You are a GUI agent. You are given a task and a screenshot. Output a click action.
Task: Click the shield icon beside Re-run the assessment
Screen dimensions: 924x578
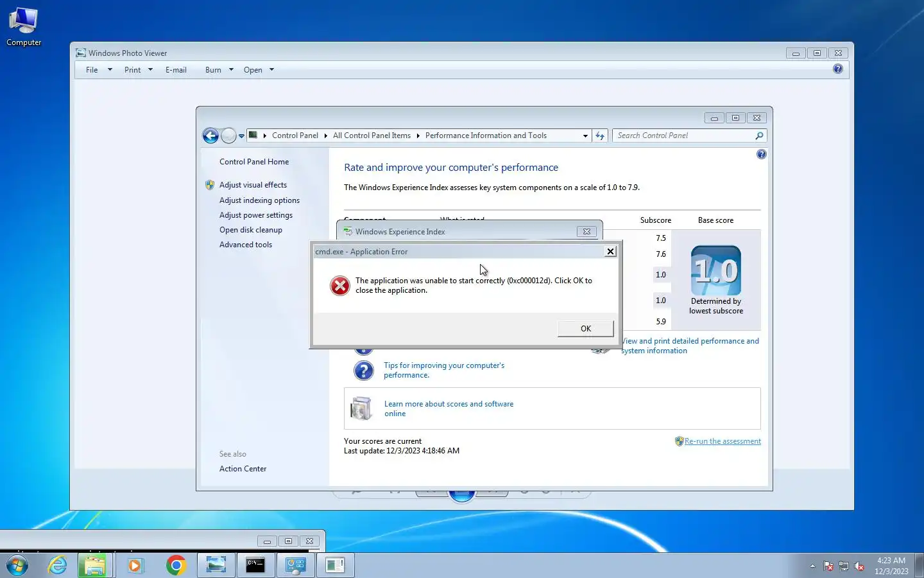(679, 441)
